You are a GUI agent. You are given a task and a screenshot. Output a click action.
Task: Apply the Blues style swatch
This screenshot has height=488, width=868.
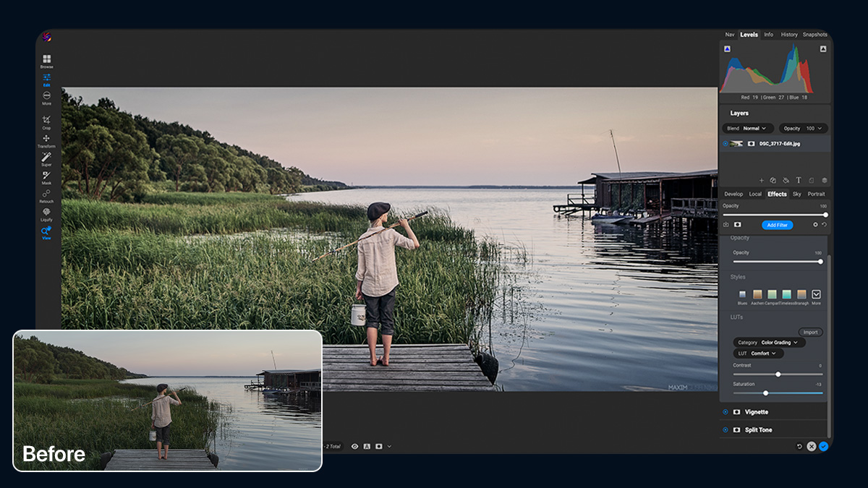[x=742, y=294]
